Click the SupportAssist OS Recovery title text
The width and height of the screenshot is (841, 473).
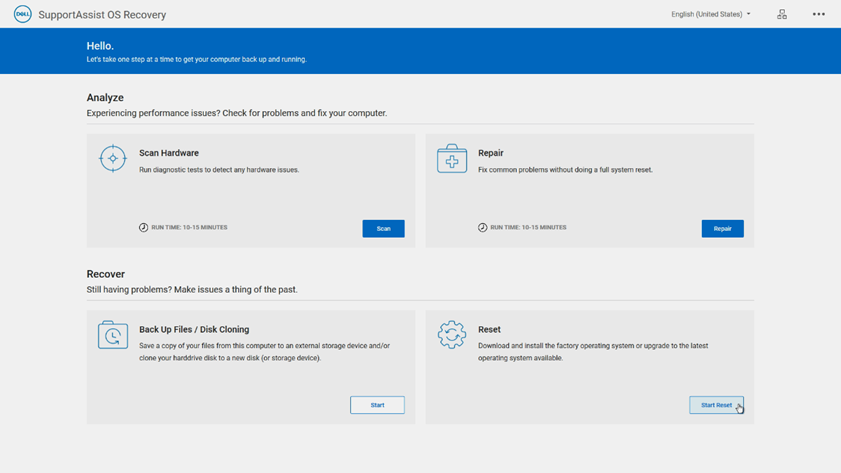coord(102,15)
